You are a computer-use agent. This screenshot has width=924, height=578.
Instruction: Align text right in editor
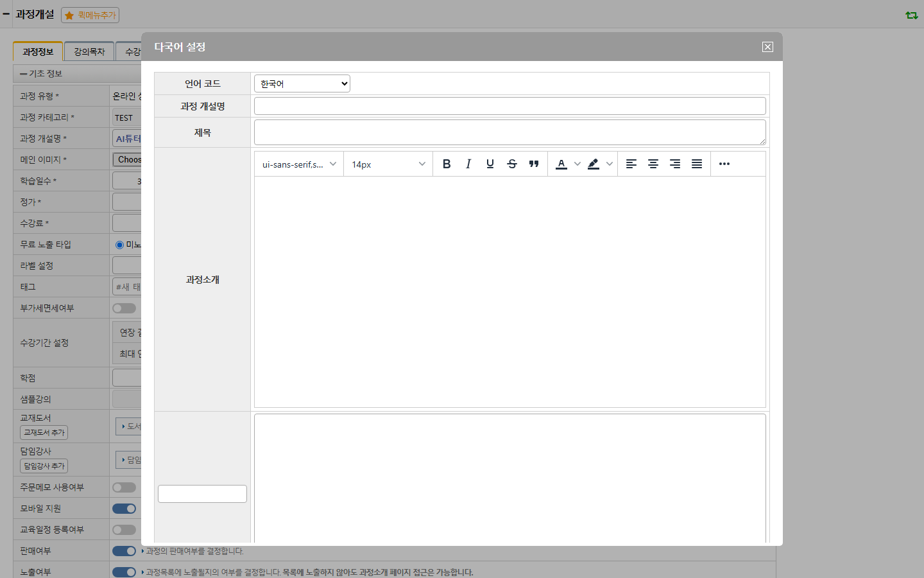point(675,164)
